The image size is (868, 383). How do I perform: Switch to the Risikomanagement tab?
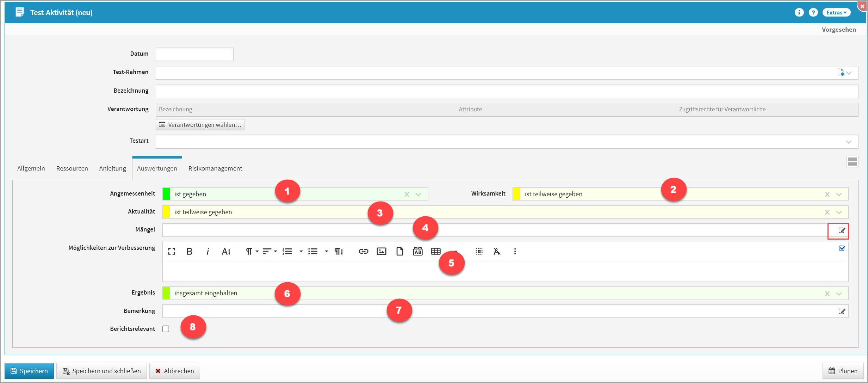[x=215, y=168]
